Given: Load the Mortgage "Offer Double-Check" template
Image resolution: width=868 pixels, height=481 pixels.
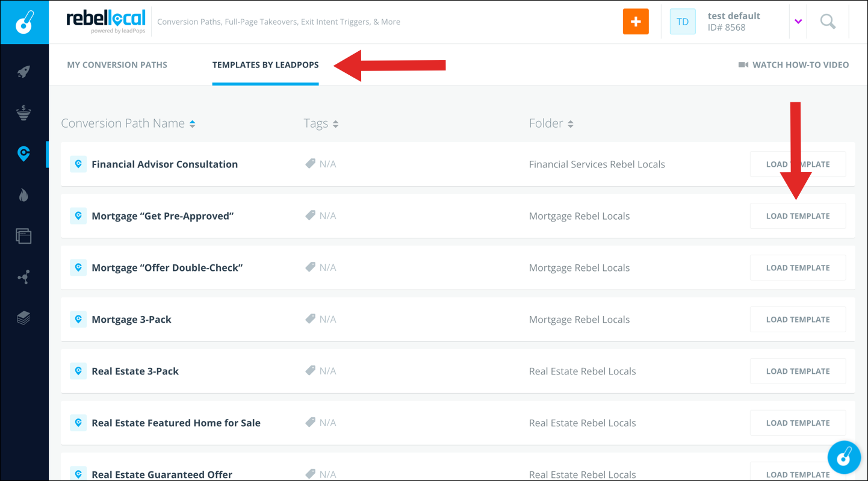Looking at the screenshot, I should tap(798, 268).
